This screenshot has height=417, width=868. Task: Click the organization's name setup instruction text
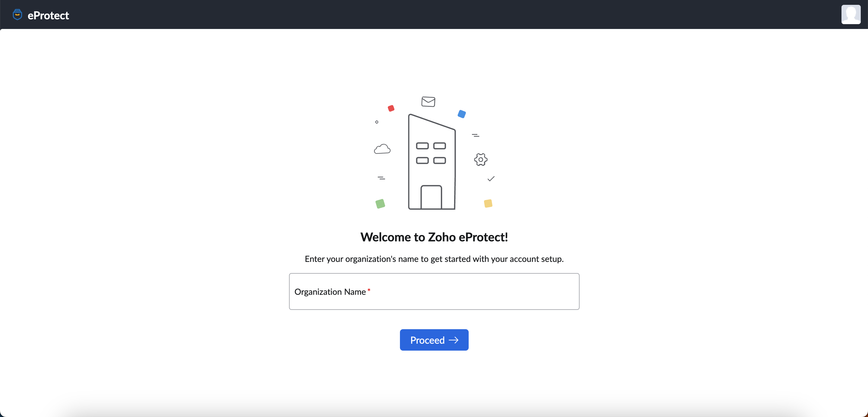434,259
